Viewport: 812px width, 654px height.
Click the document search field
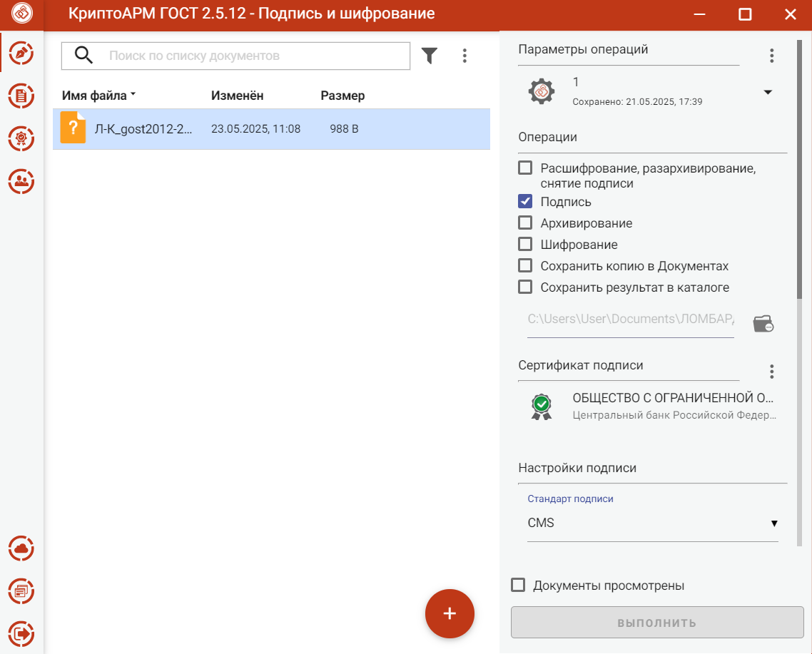[x=235, y=56]
